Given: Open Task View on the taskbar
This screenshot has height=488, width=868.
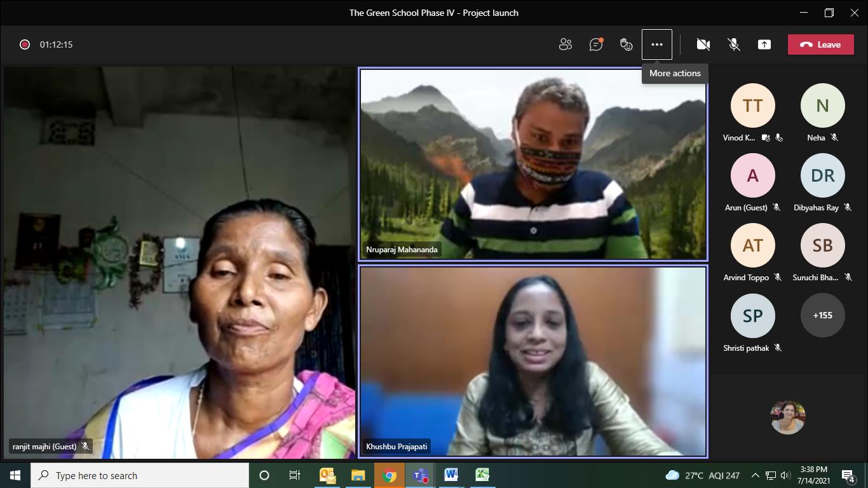Looking at the screenshot, I should coord(295,475).
